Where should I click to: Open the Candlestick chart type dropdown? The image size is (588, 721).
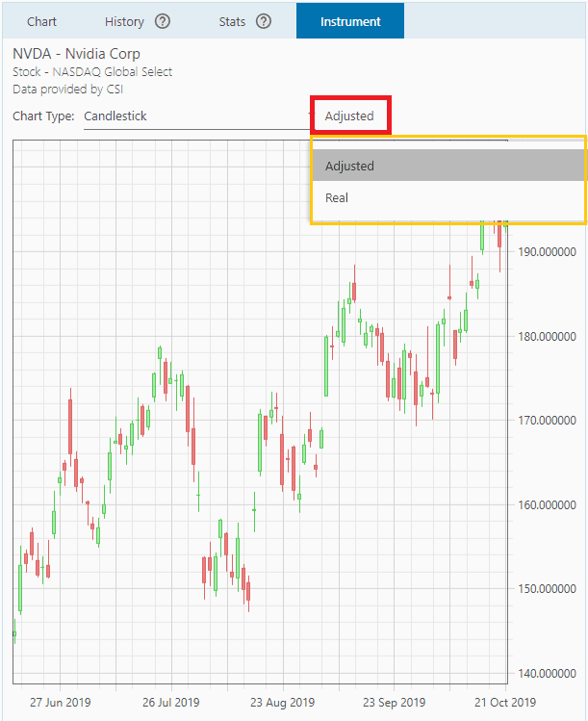coord(197,116)
